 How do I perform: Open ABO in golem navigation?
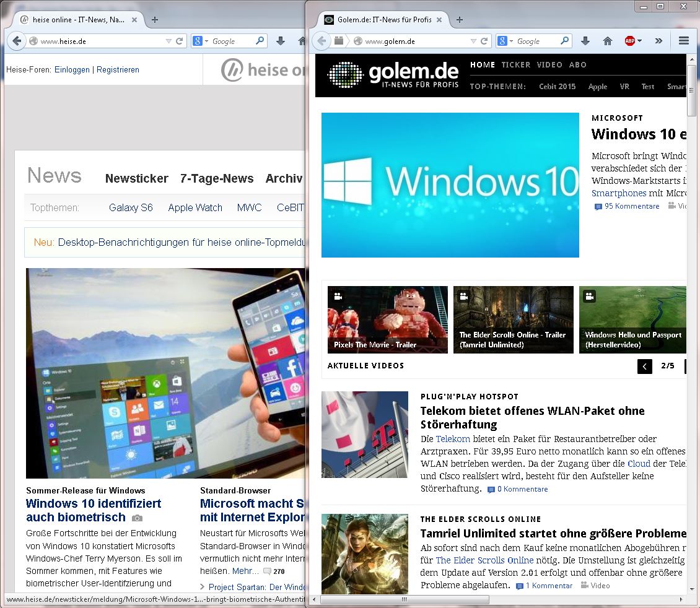[x=578, y=64]
